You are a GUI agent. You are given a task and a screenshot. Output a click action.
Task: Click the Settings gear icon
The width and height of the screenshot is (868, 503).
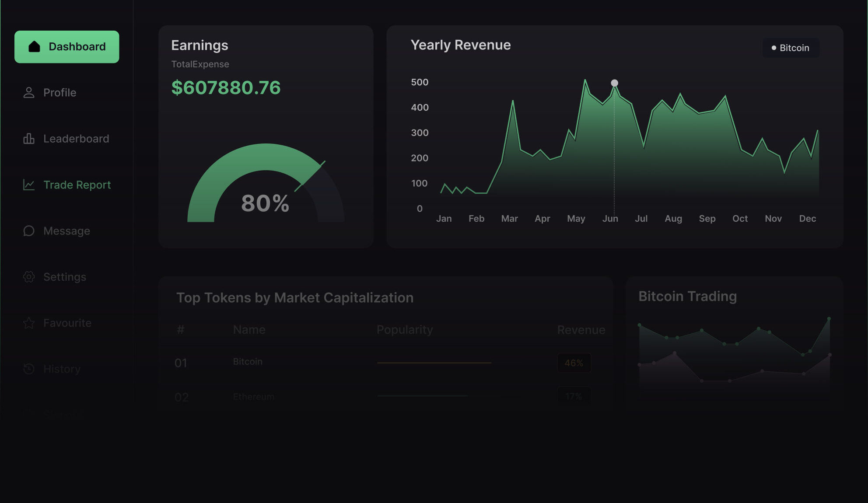click(x=29, y=277)
